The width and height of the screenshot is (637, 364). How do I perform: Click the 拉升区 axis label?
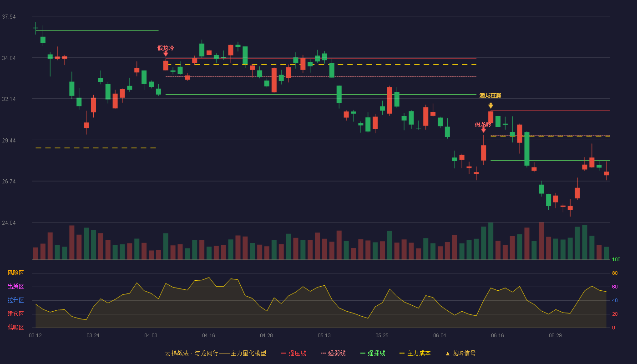(x=15, y=300)
